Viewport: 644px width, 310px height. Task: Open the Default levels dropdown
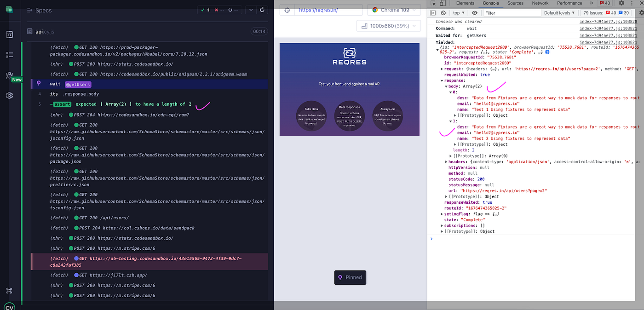[x=559, y=13]
